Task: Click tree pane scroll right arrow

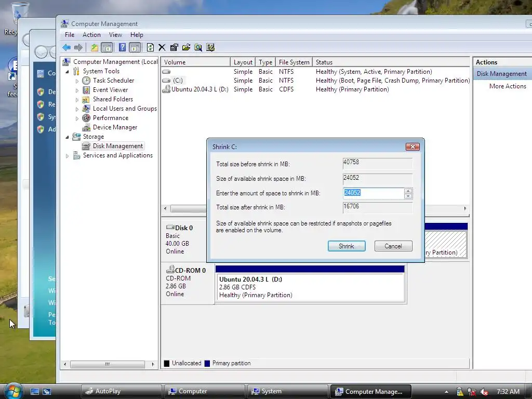Action: point(153,364)
